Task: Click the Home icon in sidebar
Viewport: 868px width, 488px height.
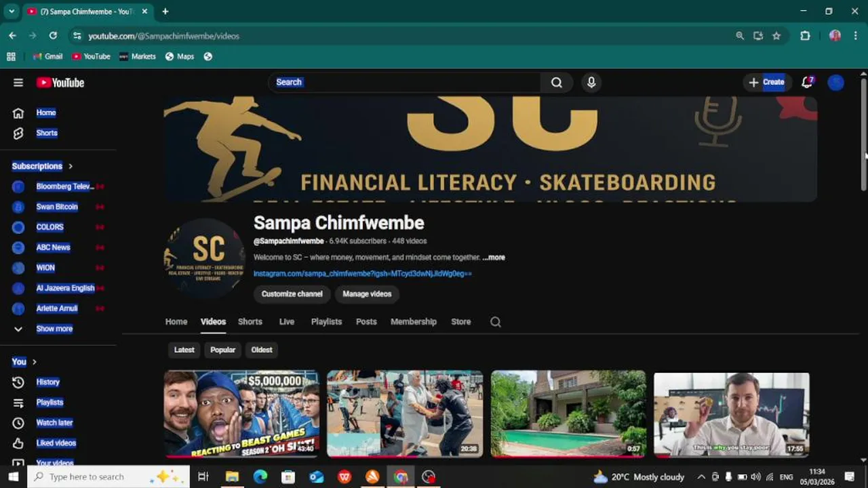Action: (18, 113)
